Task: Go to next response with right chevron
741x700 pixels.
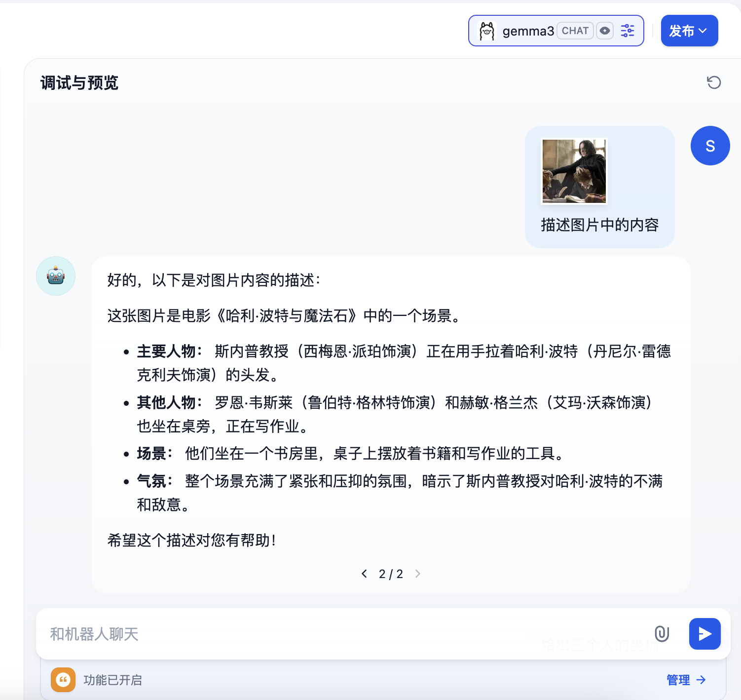Action: [418, 574]
